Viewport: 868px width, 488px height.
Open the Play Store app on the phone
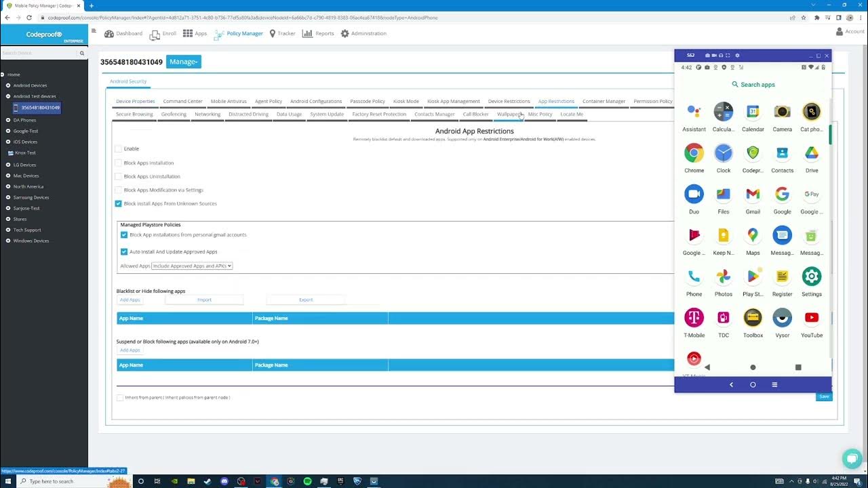753,277
